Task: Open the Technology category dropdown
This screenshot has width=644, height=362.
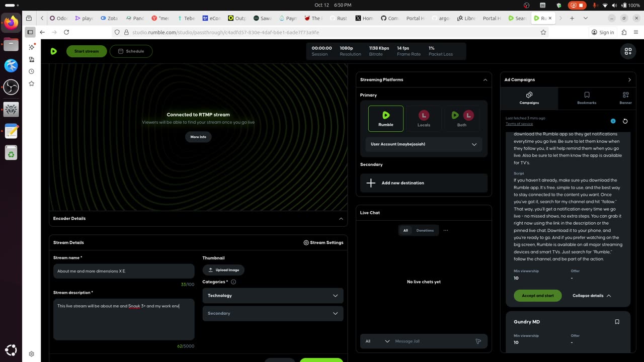Action: point(273,296)
